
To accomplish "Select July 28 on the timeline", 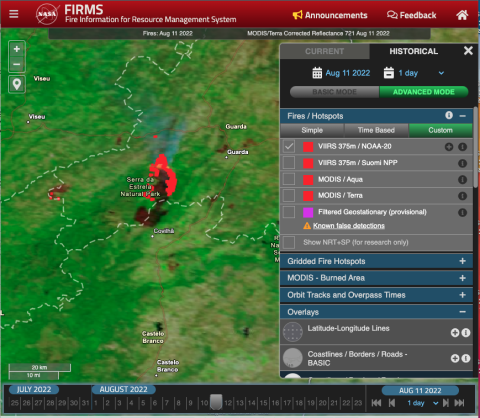I will coord(50,403).
